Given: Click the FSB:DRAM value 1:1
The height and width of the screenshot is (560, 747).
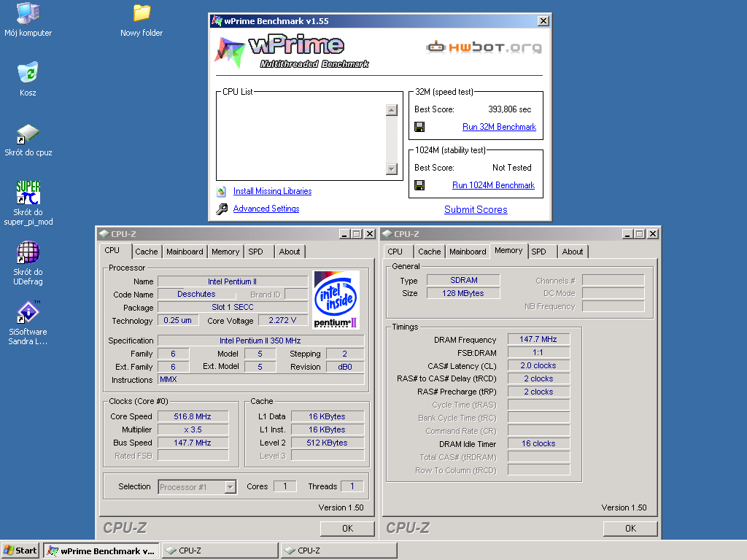Looking at the screenshot, I should tap(538, 352).
